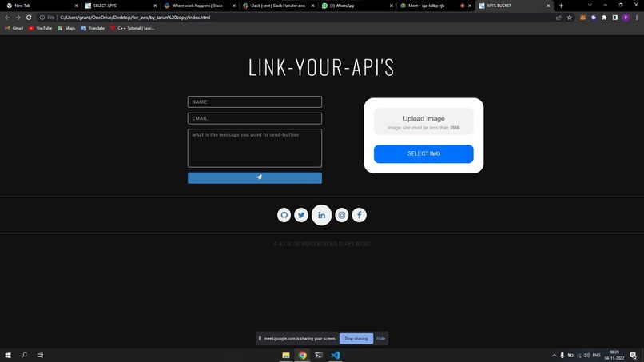Close the WhatsApp tab

click(391, 6)
